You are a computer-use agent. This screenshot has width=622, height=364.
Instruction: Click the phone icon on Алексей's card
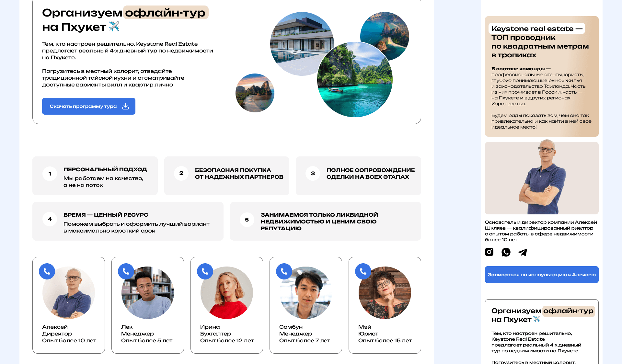(47, 271)
